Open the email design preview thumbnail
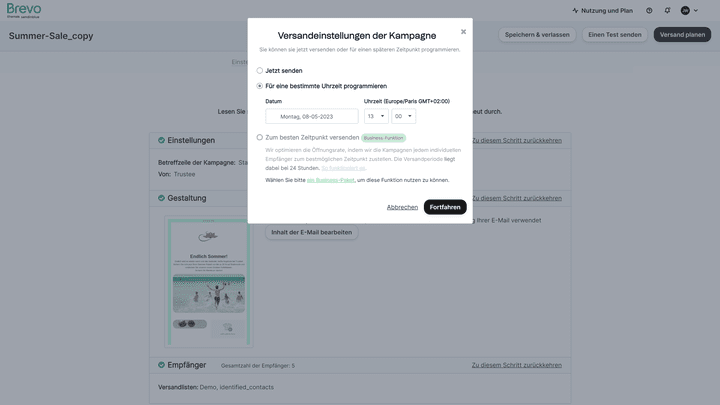The image size is (720, 405). pyautogui.click(x=209, y=281)
